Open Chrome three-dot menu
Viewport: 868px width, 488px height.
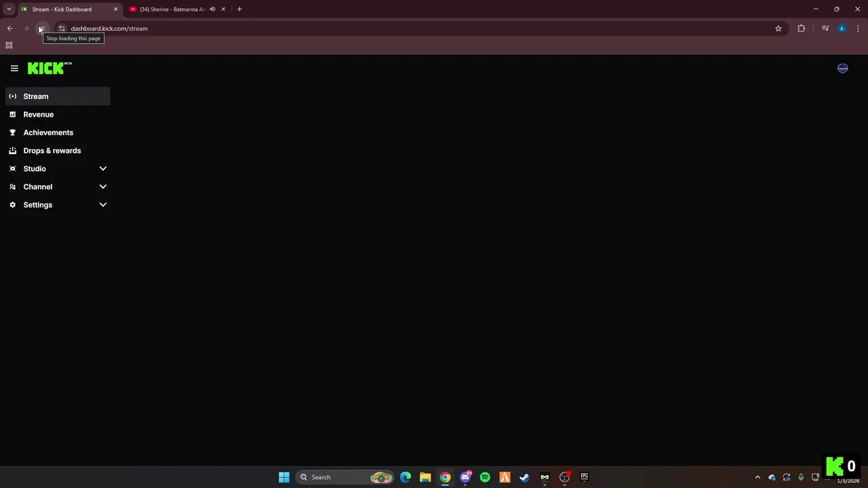pos(859,28)
